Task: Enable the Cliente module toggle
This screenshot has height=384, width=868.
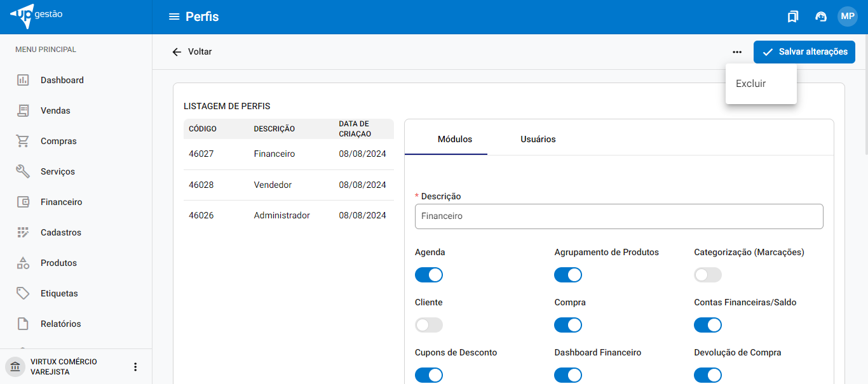Action: click(x=428, y=325)
